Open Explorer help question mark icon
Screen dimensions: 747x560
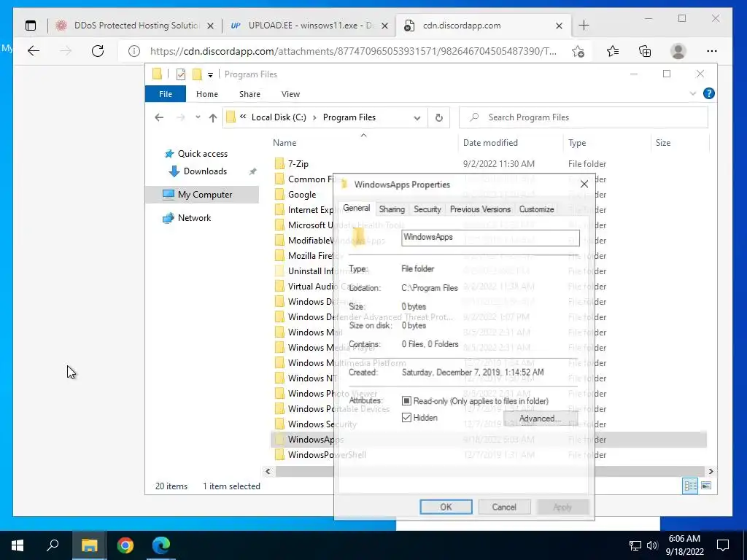point(708,93)
